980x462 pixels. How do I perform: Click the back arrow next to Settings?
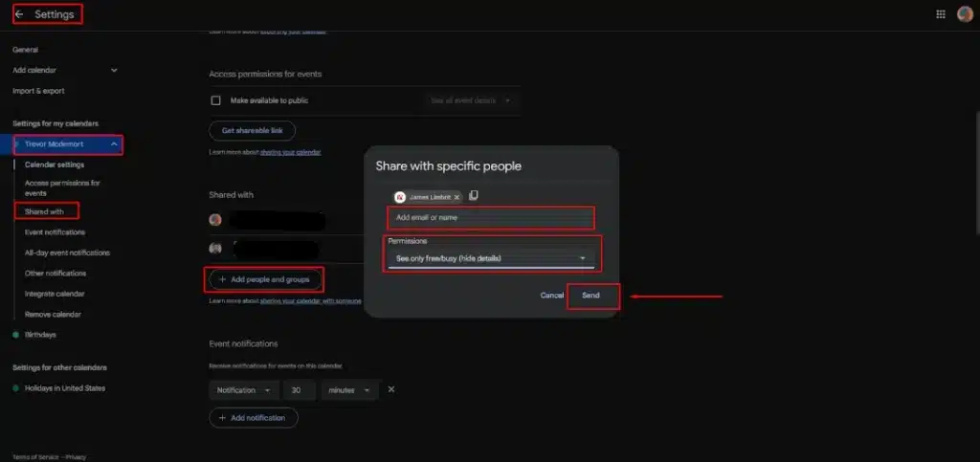(19, 14)
